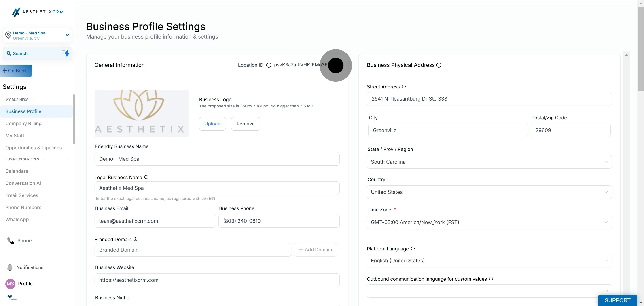Click the Aesthetix business logo thumbnail
Image resolution: width=644 pixels, height=306 pixels.
coord(141,113)
